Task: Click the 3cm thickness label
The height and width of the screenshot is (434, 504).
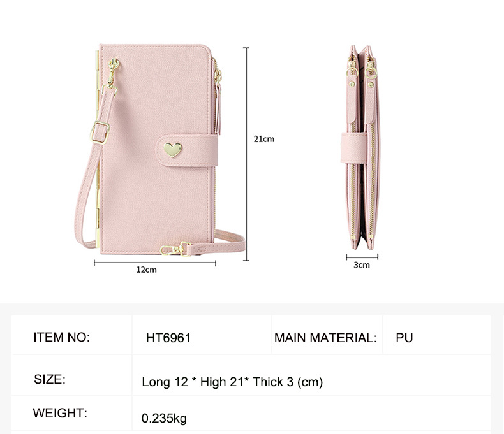Action: click(362, 265)
